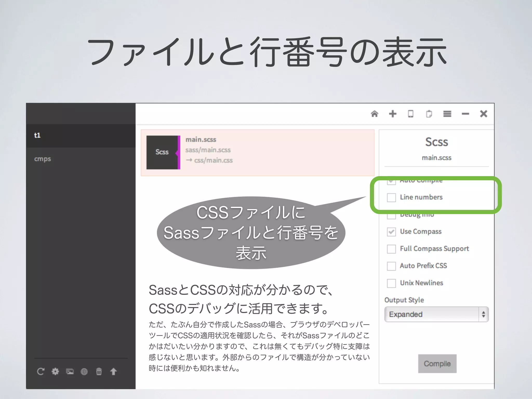Turn on Auto Prefix CSS checkbox
Viewport: 532px width, 399px height.
(x=391, y=266)
